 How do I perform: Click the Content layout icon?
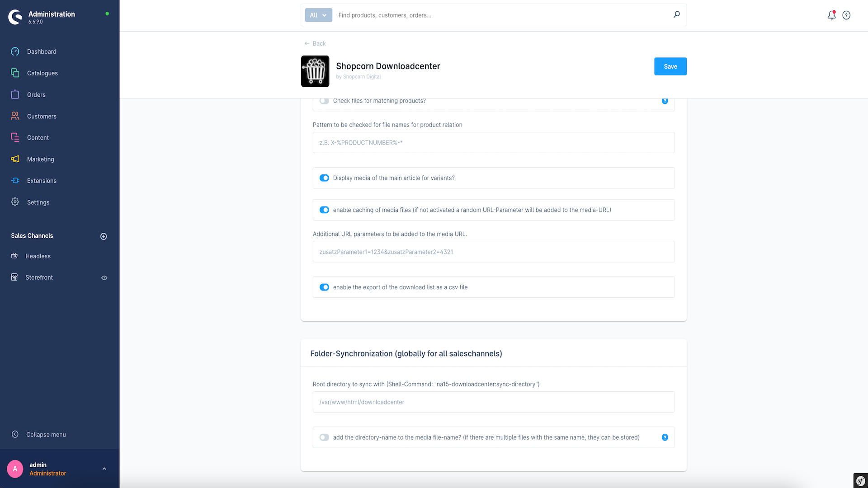15,137
